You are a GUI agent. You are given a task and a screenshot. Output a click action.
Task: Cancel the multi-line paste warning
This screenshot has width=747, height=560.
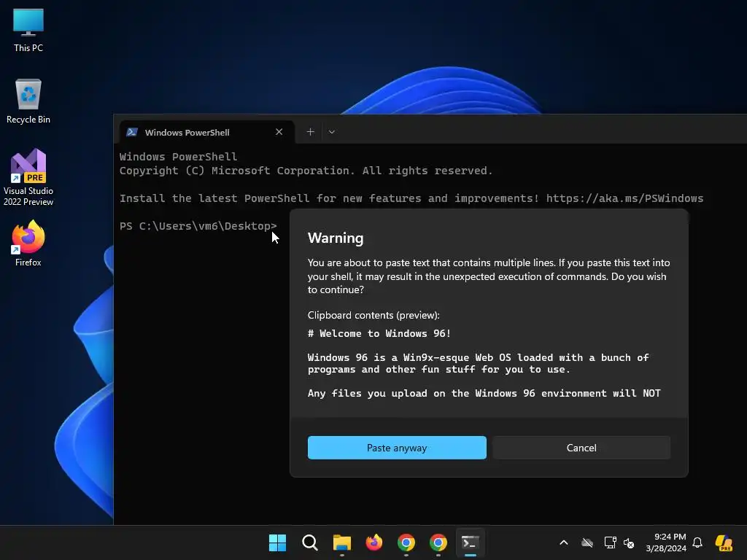coord(581,448)
